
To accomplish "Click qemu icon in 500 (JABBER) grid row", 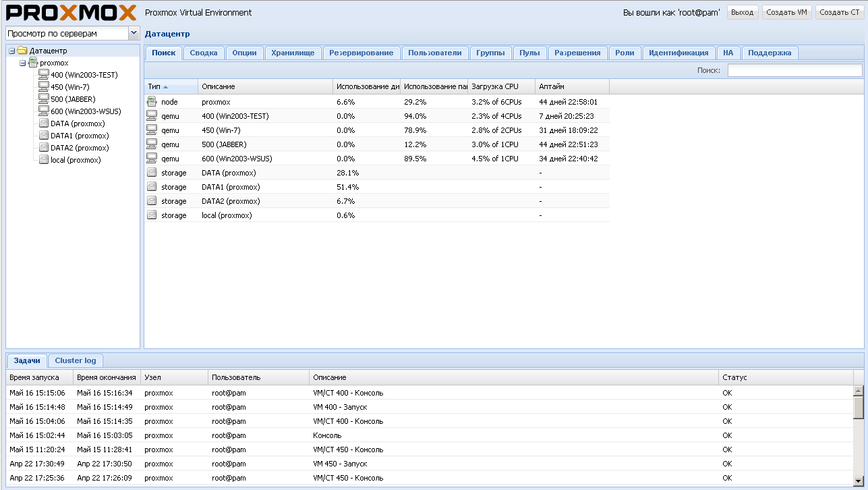I will [x=152, y=144].
